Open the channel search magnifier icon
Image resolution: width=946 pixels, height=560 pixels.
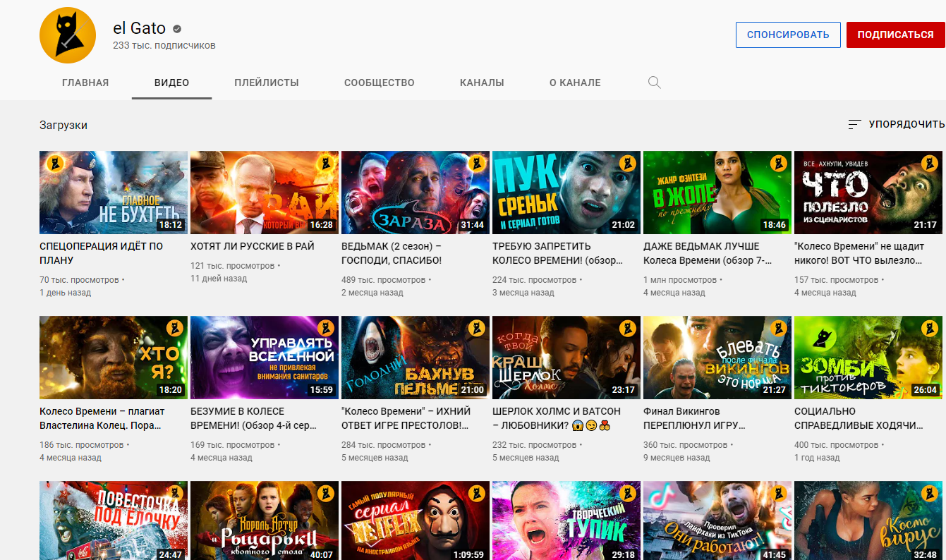(x=654, y=83)
